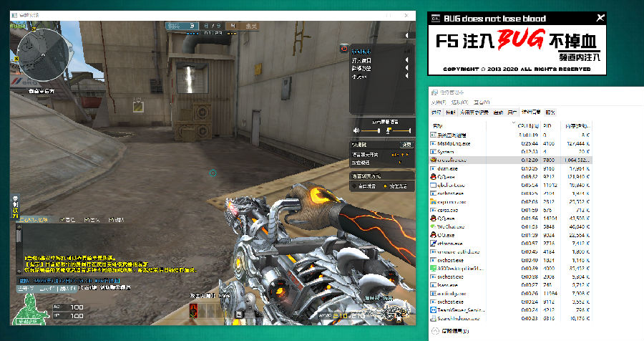The image size is (644, 341).
Task: Select the vmware-authd.exe process row
Action: [x=510, y=251]
